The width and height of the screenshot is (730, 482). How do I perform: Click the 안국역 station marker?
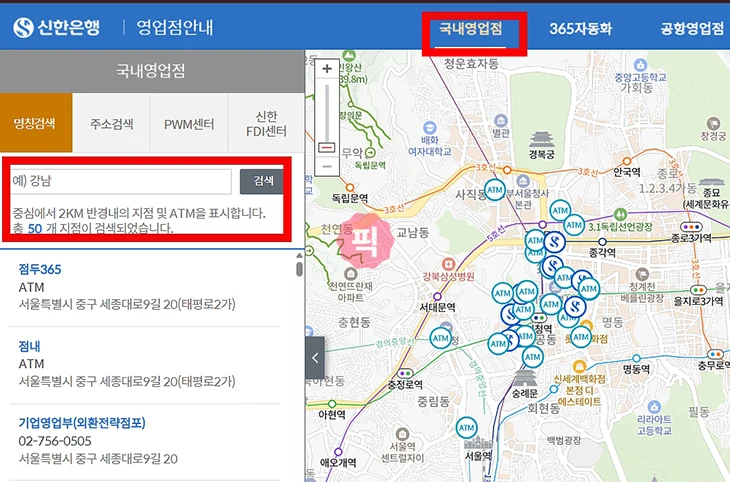627,161
